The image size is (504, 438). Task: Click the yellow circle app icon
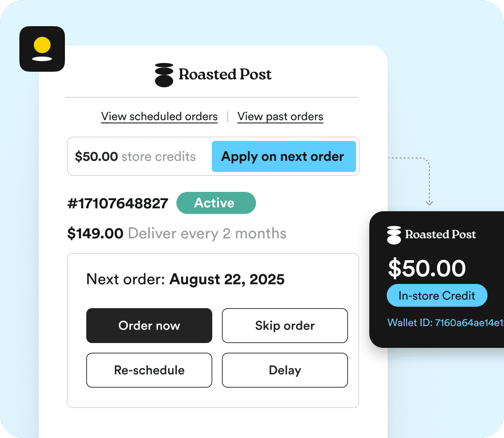[42, 49]
